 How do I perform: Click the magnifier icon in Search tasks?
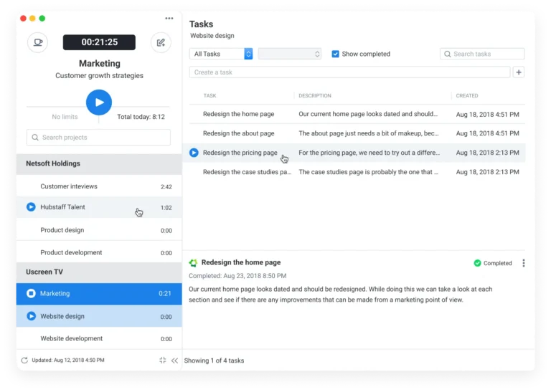pos(448,54)
